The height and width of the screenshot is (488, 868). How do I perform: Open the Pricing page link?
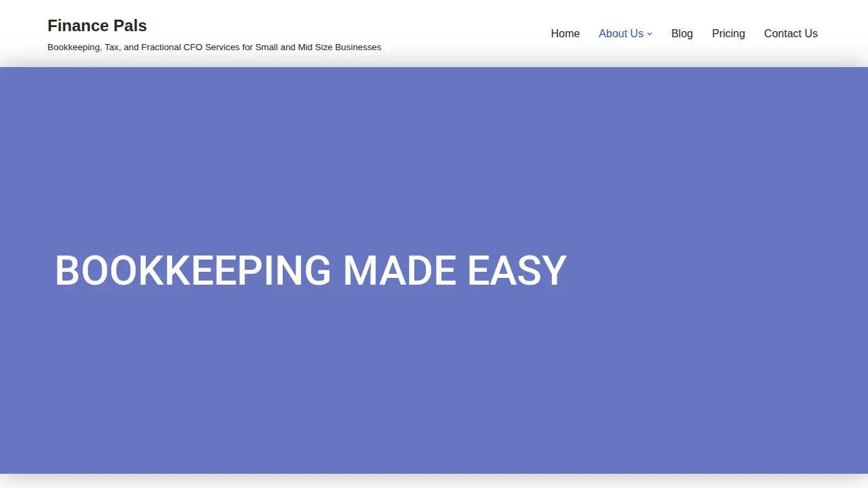tap(728, 33)
